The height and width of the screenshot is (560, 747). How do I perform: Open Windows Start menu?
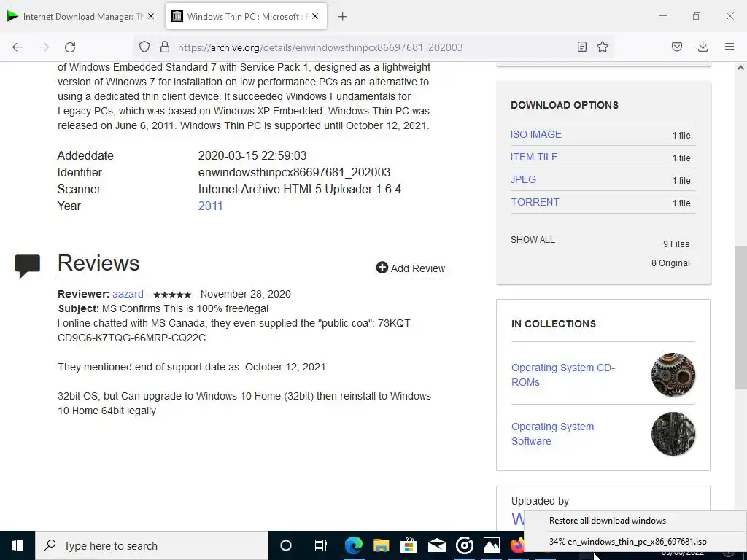click(x=18, y=545)
